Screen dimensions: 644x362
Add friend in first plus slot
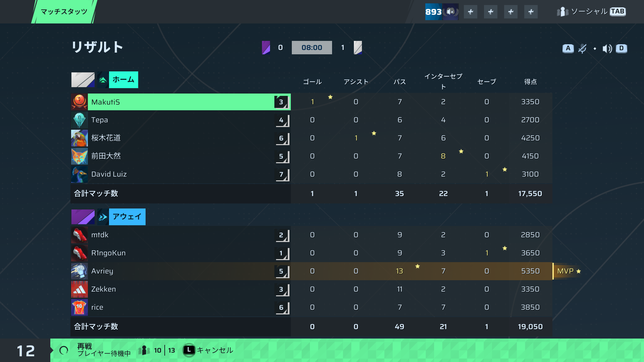pyautogui.click(x=471, y=12)
